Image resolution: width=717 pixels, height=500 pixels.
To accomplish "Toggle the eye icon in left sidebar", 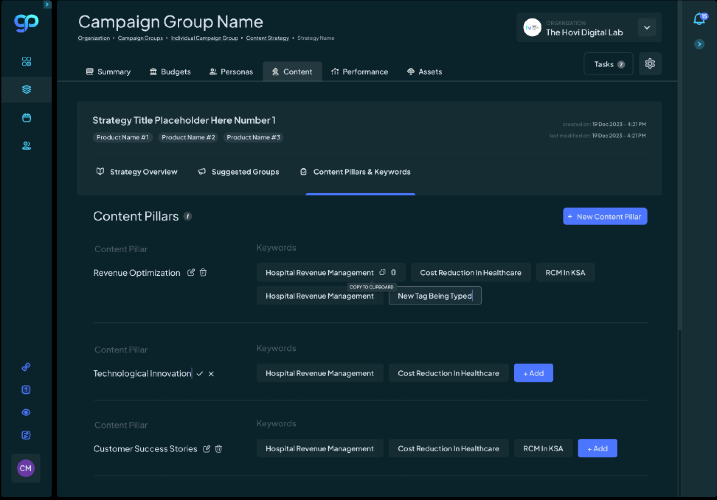I will (x=26, y=412).
